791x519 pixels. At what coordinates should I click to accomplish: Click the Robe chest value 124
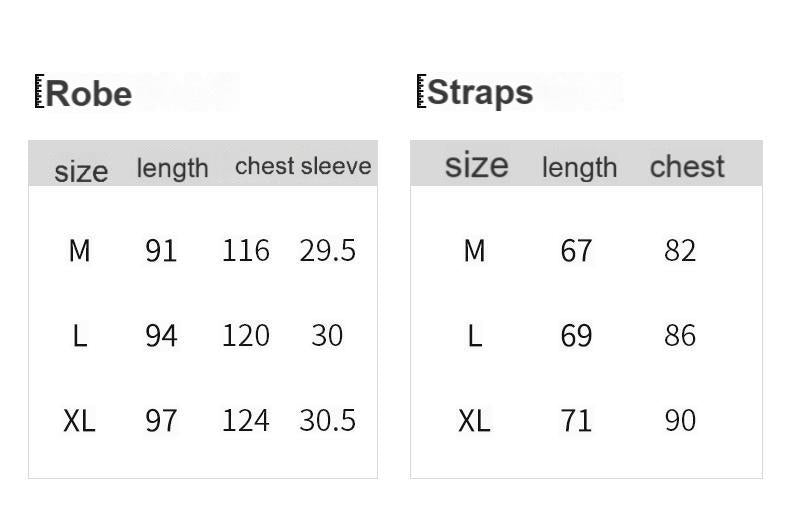coord(246,420)
